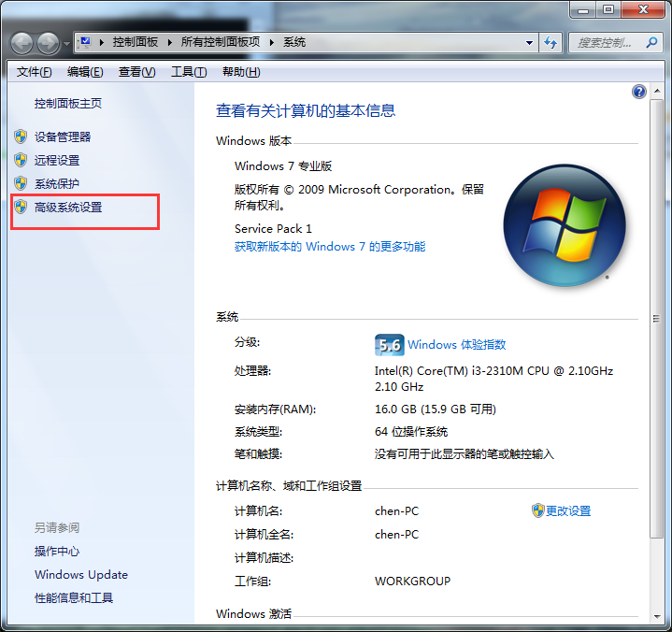The width and height of the screenshot is (672, 632).
Task: Expand the arrow after 所有控制面板项 breadcrumb
Action: (271, 42)
